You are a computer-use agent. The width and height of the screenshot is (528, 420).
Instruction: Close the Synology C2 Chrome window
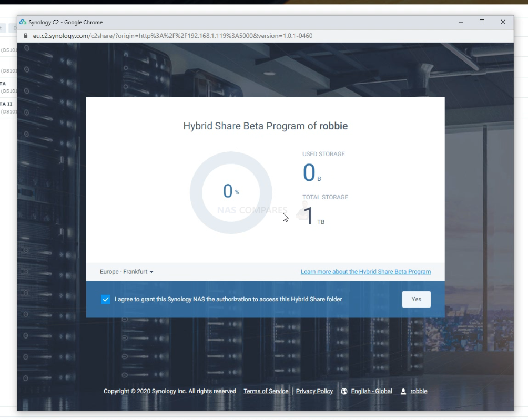click(x=503, y=22)
